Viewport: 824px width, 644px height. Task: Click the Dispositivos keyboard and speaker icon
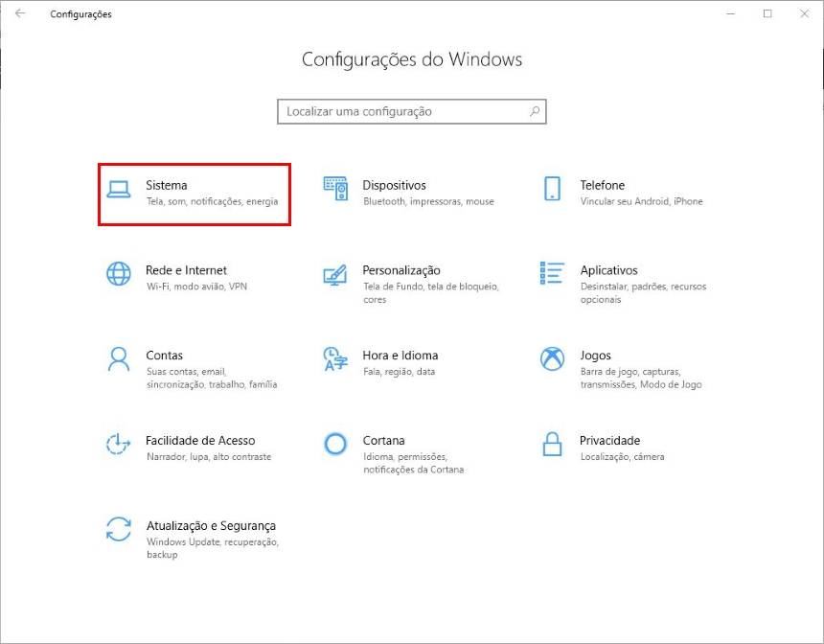335,188
